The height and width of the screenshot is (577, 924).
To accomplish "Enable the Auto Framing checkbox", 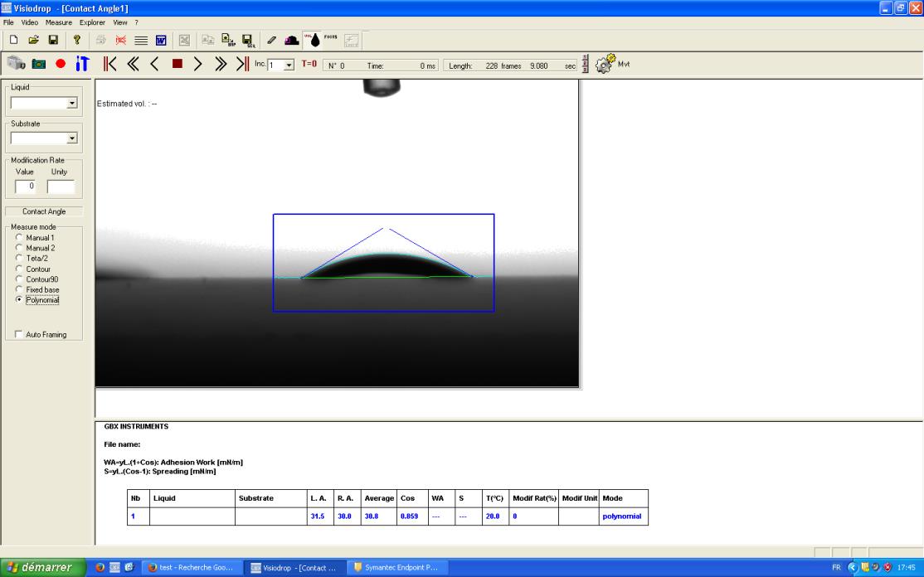I will tap(19, 334).
